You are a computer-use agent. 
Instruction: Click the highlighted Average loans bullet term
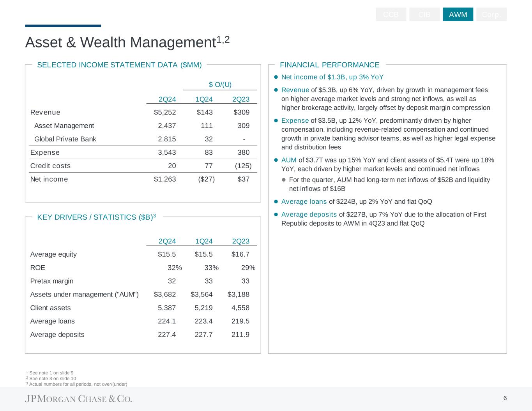[304, 202]
